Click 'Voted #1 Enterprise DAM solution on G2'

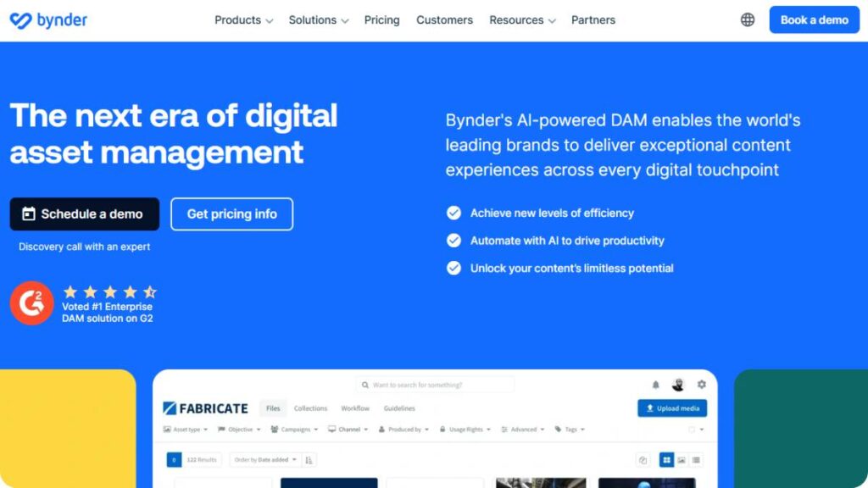(108, 313)
